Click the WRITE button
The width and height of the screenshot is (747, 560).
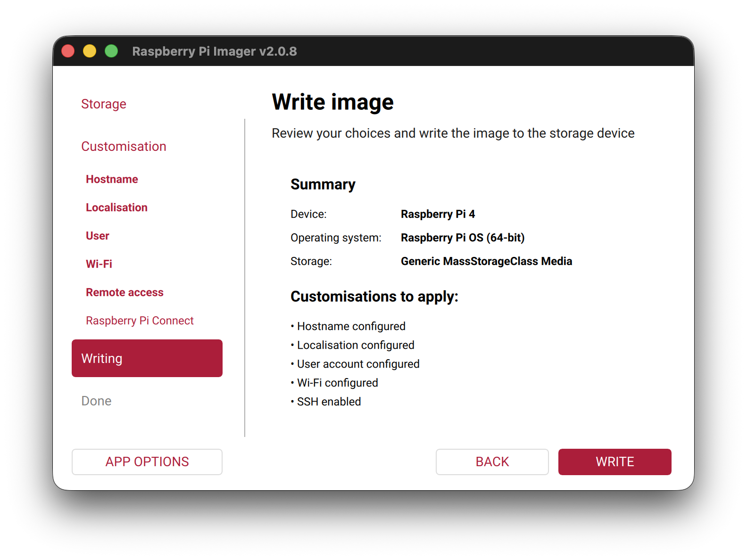click(x=614, y=462)
